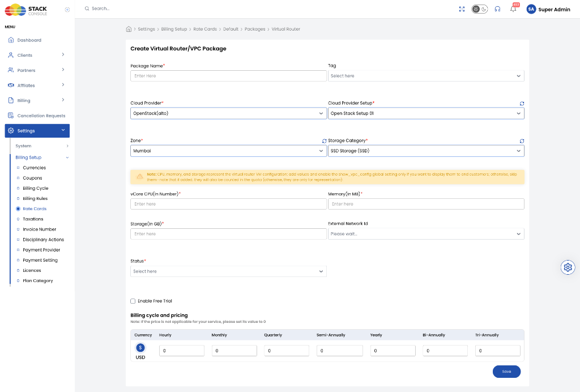
Task: Open Storage Category dropdown
Action: click(x=426, y=151)
